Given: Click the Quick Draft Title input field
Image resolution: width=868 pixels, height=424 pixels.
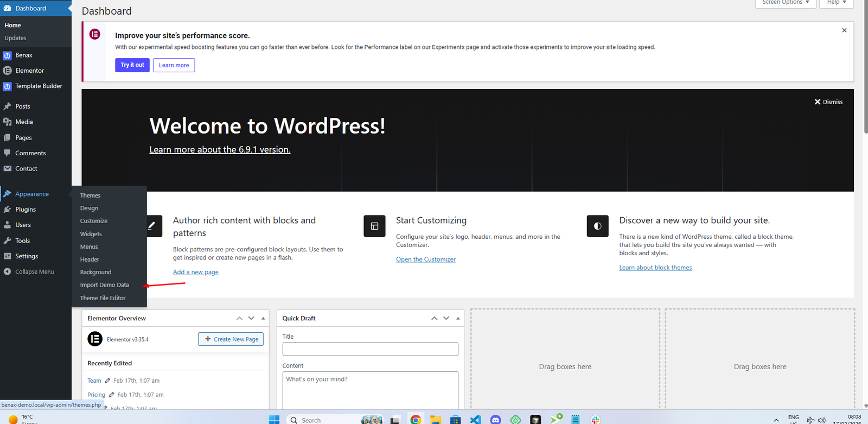Looking at the screenshot, I should point(370,349).
